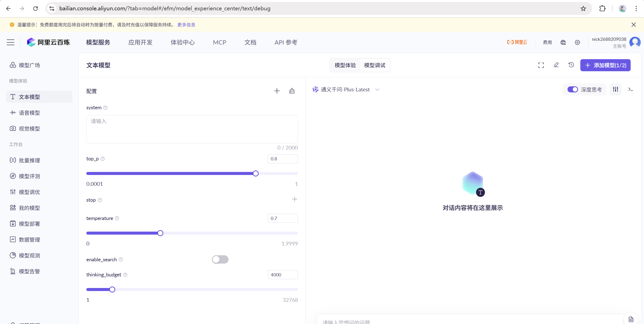Image resolution: width=644 pixels, height=324 pixels.
Task: Click the plus icon beside 配置 header
Action: tap(277, 91)
